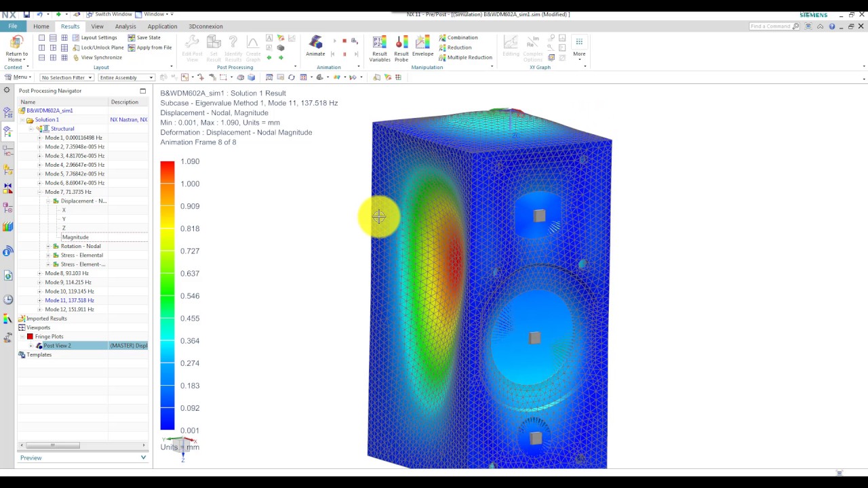The width and height of the screenshot is (868, 488).
Task: Start the Animate command
Action: [x=315, y=46]
